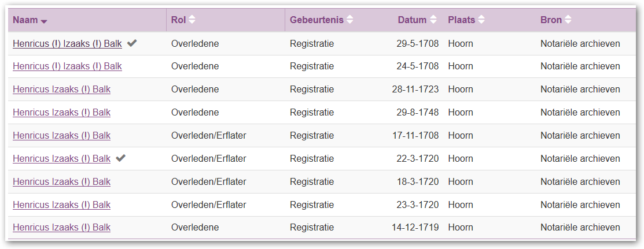Select the Bron column header

pos(551,20)
